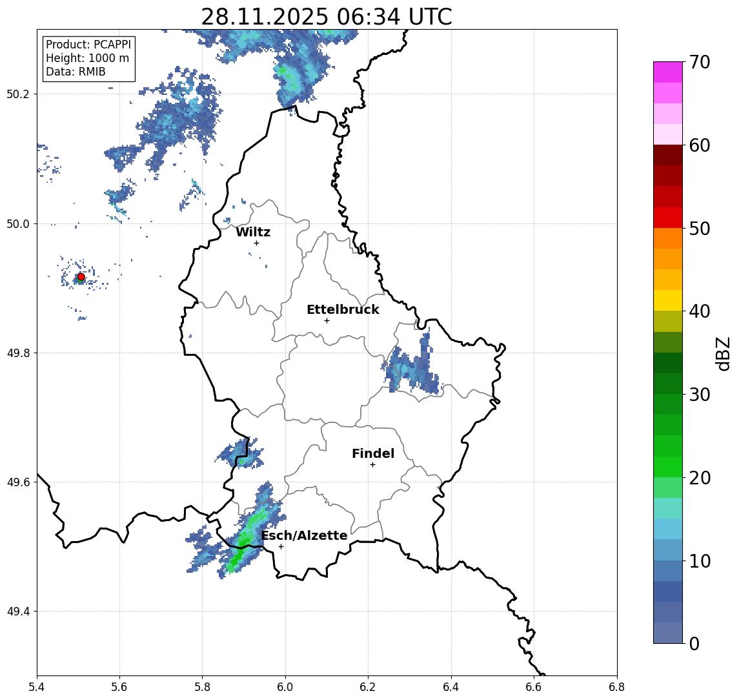Click the 'dBZ' colorbar label
This screenshot has height=700, width=739.
tap(722, 354)
